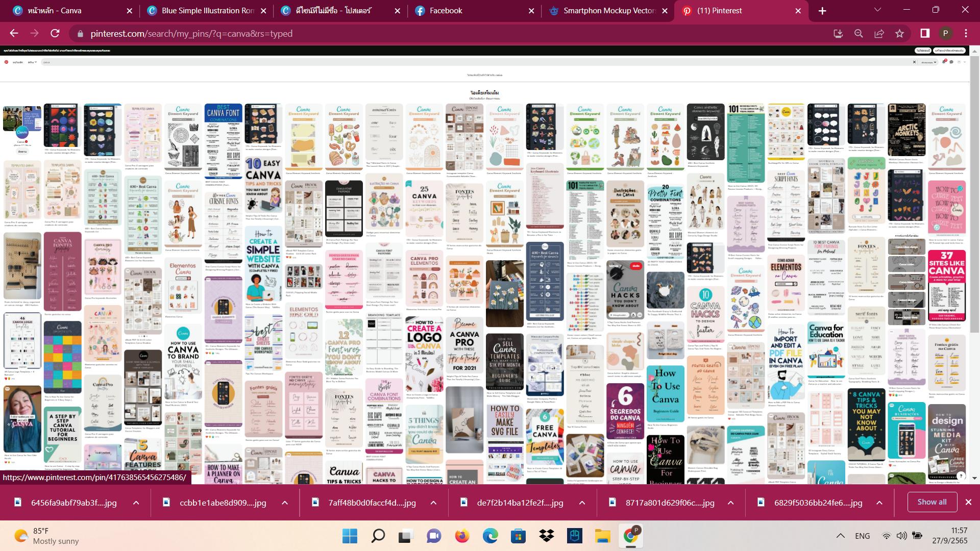Open the volume control in system tray
The height and width of the screenshot is (551, 980).
coord(901,536)
